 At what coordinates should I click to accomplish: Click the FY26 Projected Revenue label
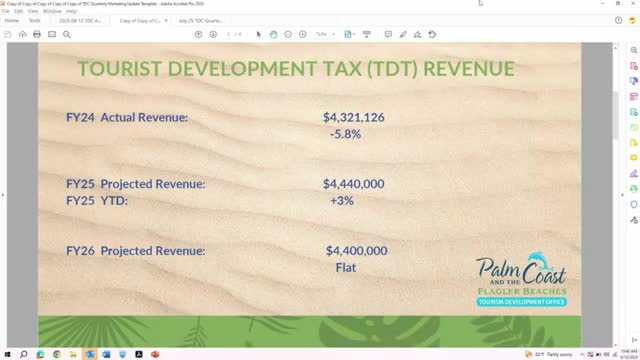coord(136,251)
